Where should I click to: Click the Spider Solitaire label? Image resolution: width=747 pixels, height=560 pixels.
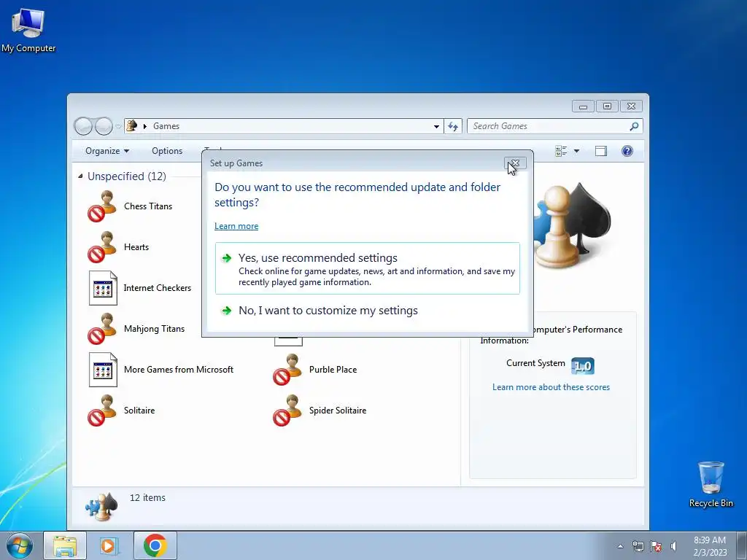(338, 411)
